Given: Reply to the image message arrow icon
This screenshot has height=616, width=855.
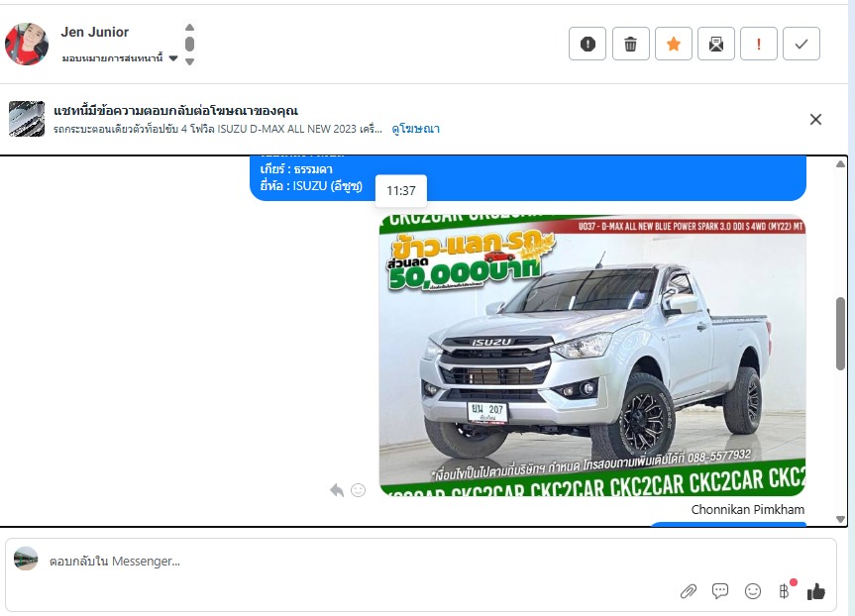Looking at the screenshot, I should point(337,490).
